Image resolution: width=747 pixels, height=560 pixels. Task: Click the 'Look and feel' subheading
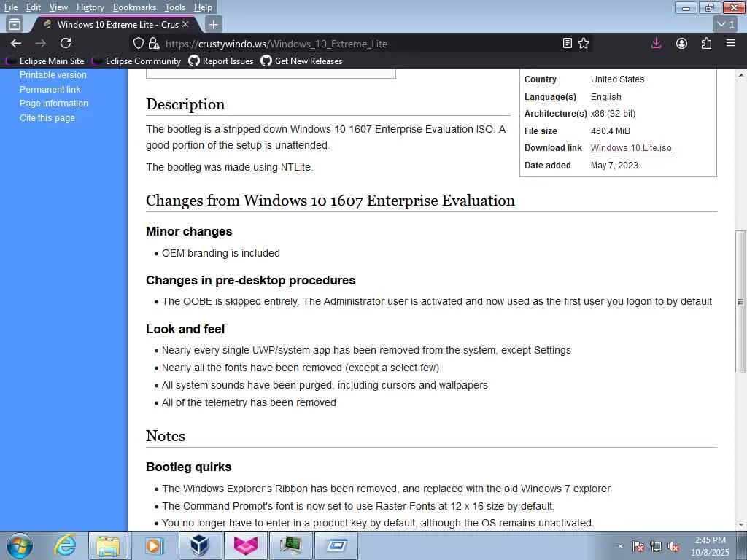[185, 329]
